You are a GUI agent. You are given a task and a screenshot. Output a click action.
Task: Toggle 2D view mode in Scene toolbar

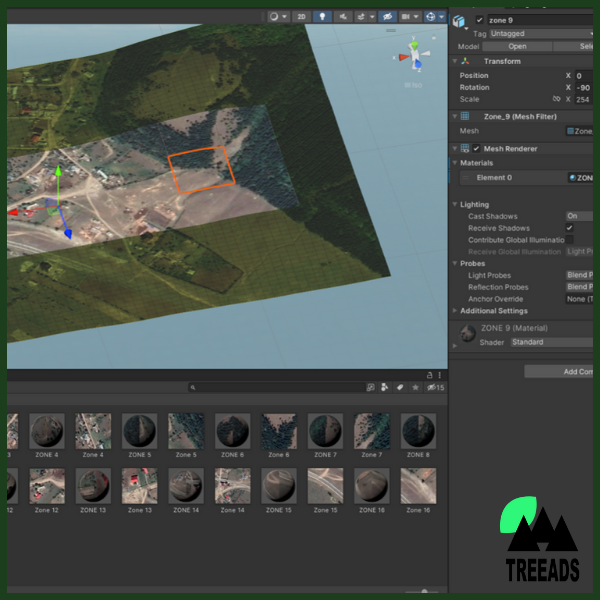tap(301, 17)
